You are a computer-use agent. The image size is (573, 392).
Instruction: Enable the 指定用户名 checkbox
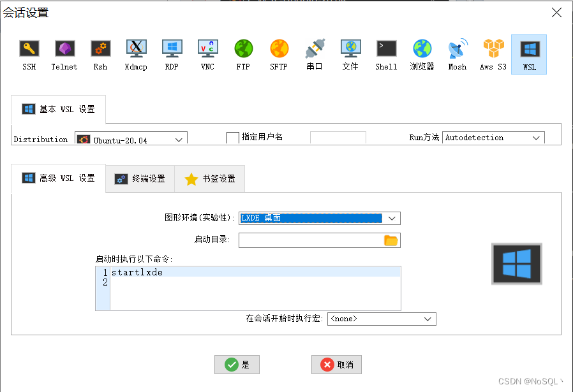(233, 137)
